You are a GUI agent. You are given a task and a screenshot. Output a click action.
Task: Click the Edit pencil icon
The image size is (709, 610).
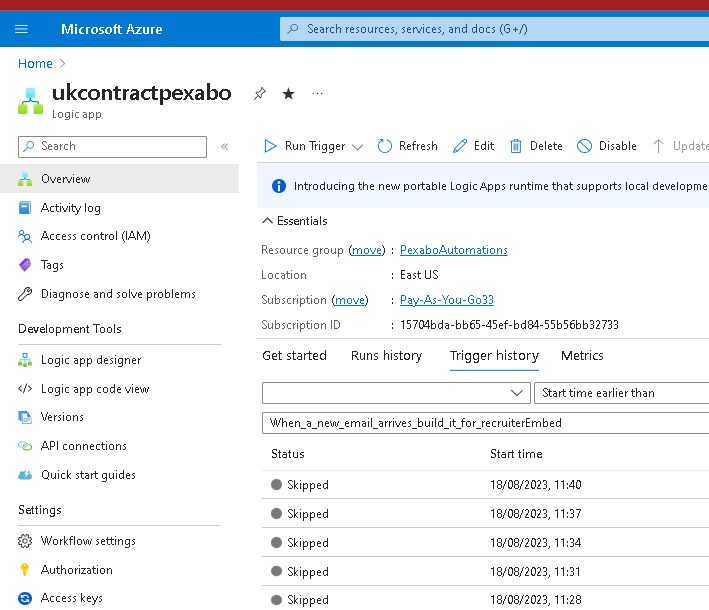(x=460, y=146)
